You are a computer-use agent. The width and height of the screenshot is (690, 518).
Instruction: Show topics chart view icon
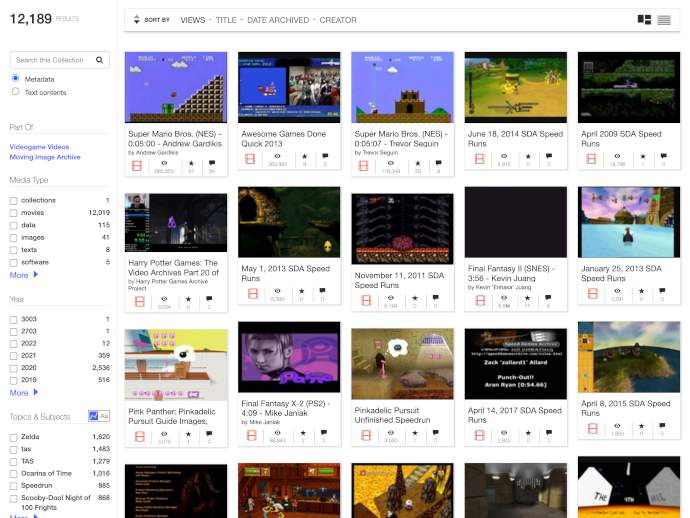[93, 416]
